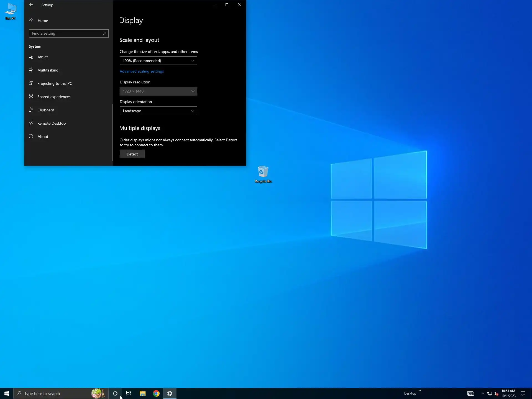Image resolution: width=532 pixels, height=399 pixels.
Task: Open Clipboard settings page
Action: (x=46, y=110)
